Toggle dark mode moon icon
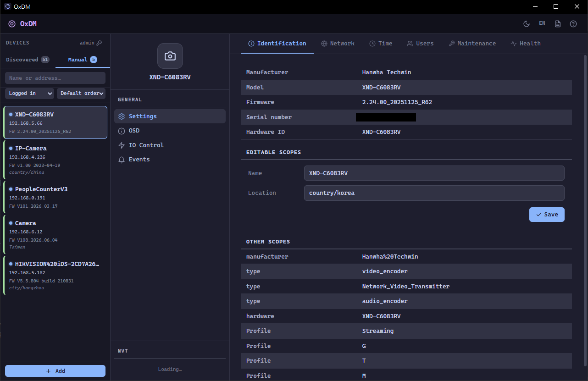 527,24
